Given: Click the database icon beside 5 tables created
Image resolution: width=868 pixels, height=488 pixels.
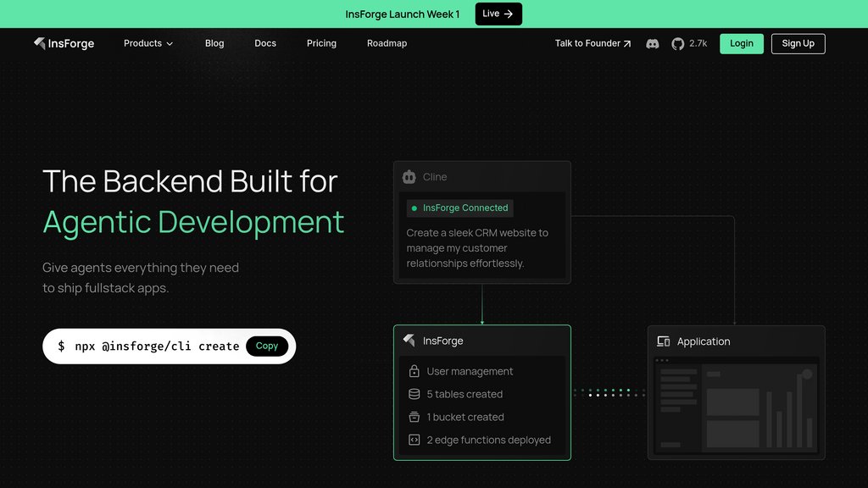Looking at the screenshot, I should (415, 394).
